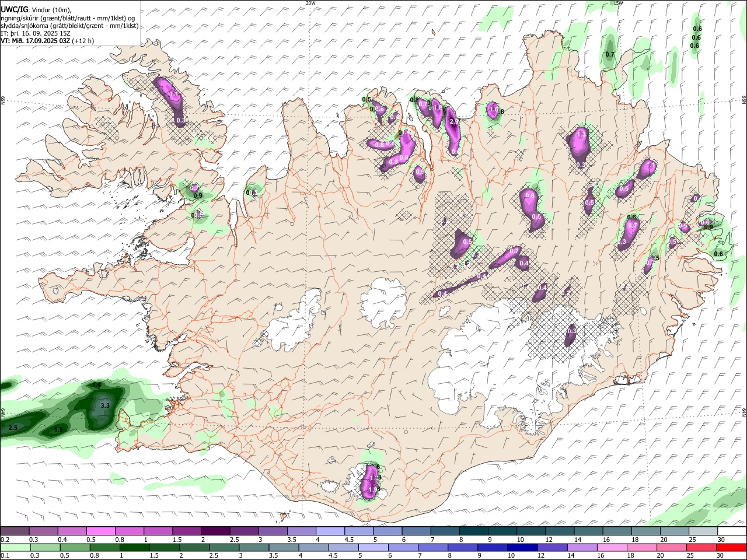Click the snow scale swatch labeled 16
Image resolution: width=747 pixels, height=560 pixels.
click(x=617, y=531)
